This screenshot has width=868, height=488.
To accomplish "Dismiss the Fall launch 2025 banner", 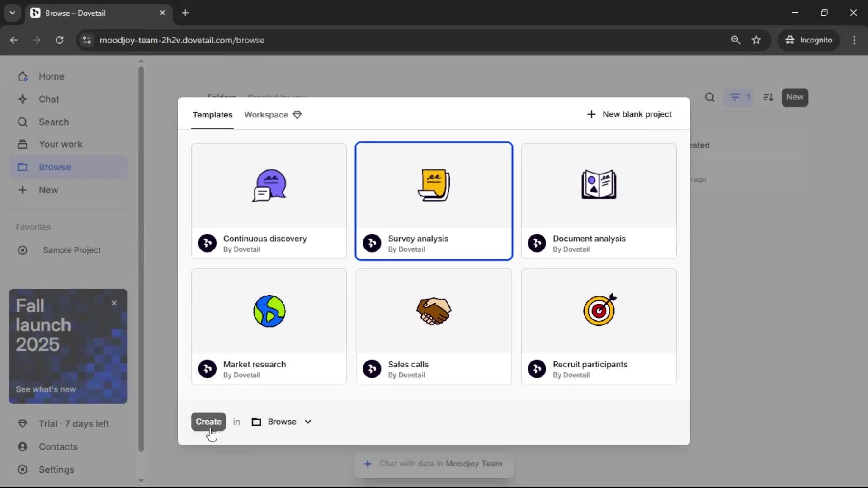I will [x=114, y=303].
